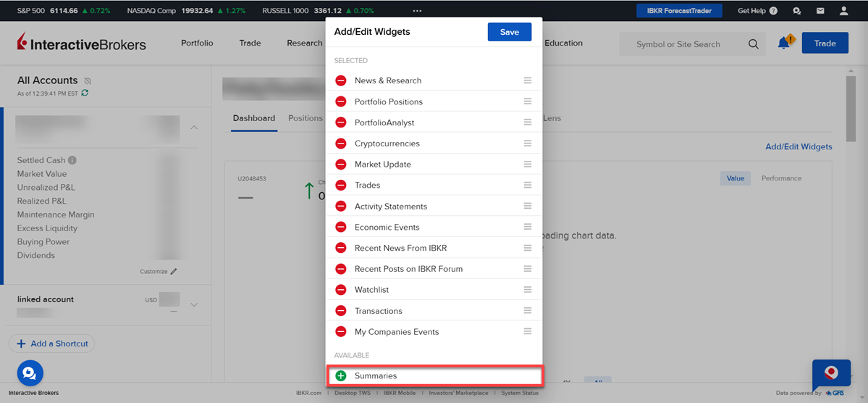This screenshot has height=403, width=868.
Task: Switch chart to Performance view
Action: 781,178
